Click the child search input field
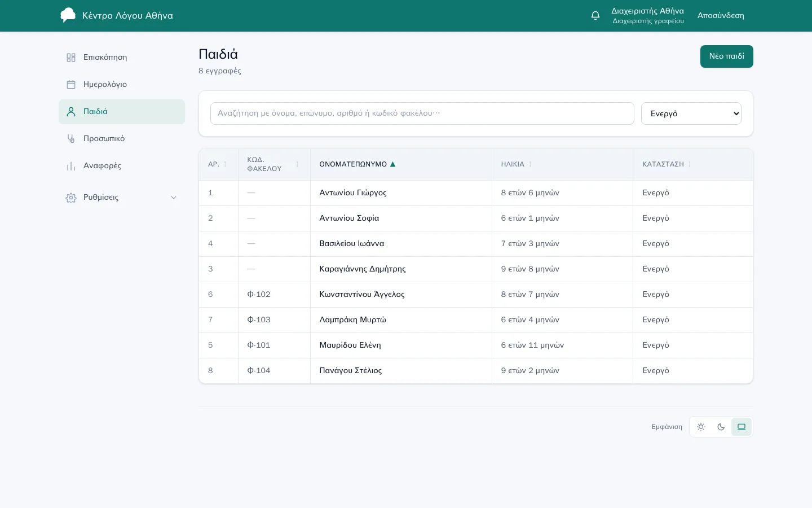Screen dimensions: 812x508 tap(422, 113)
